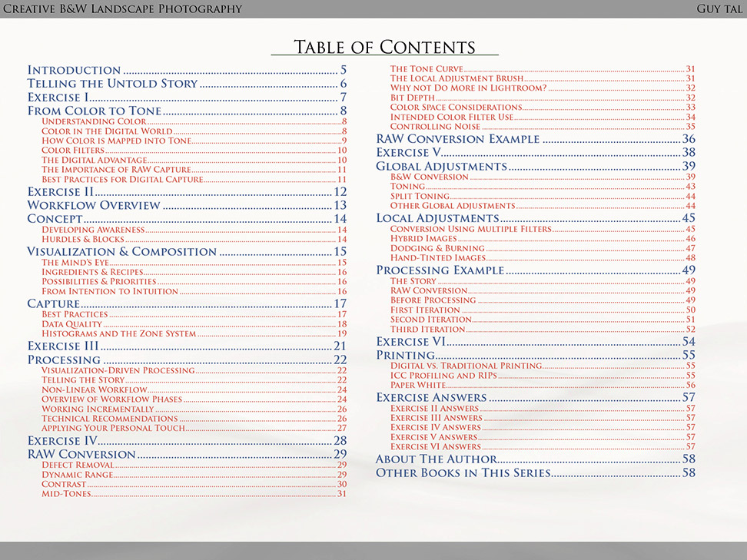Select The Importance of RAW Capture
747x560 pixels.
pyautogui.click(x=194, y=170)
